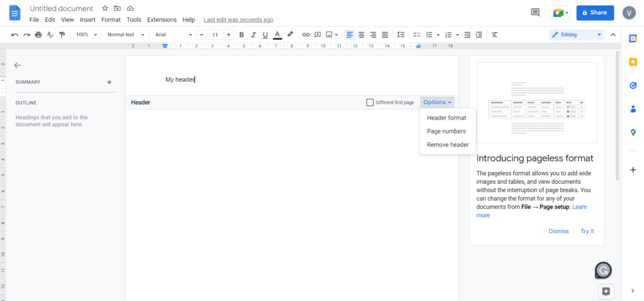Open the Google Meet call dropdown
The height and width of the screenshot is (301, 644).
(x=560, y=13)
